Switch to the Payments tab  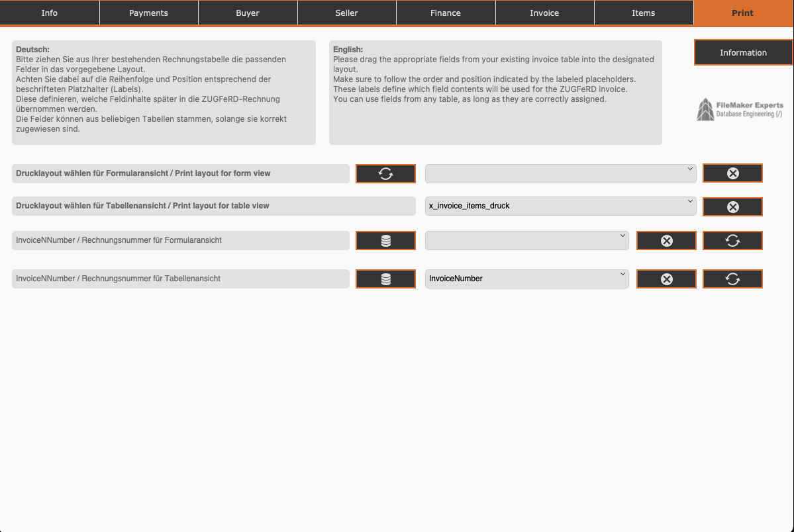pos(148,13)
